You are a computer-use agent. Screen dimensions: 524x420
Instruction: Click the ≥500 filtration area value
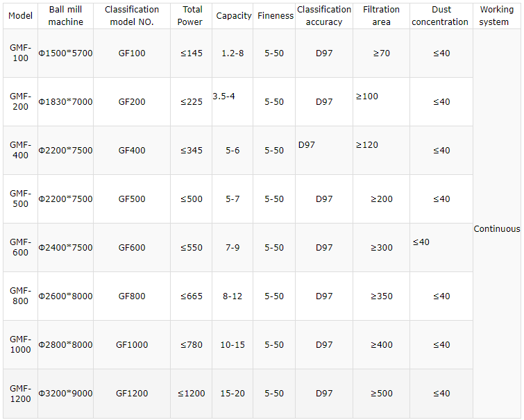(381, 394)
